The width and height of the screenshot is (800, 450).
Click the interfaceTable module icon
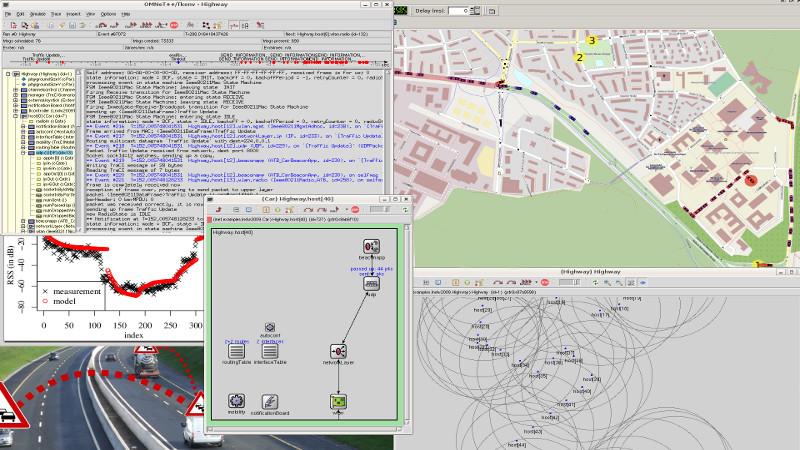270,351
